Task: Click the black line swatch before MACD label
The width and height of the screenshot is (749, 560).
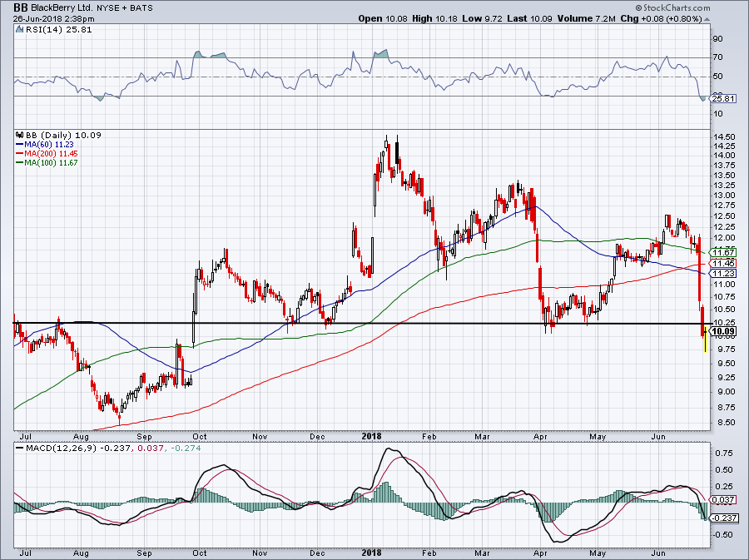Action: [x=20, y=448]
